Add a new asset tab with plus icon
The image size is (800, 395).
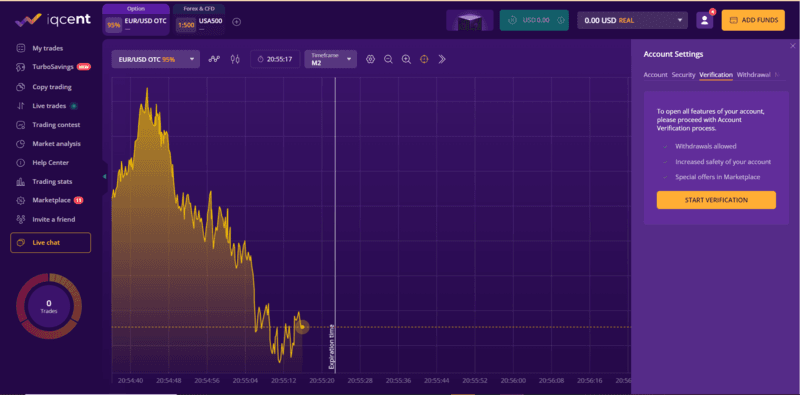click(x=236, y=21)
